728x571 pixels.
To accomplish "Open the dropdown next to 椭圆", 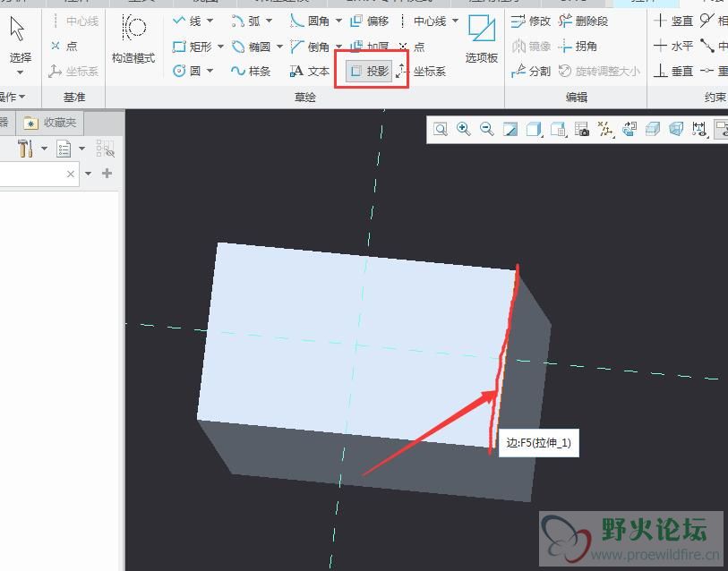I will 279,47.
